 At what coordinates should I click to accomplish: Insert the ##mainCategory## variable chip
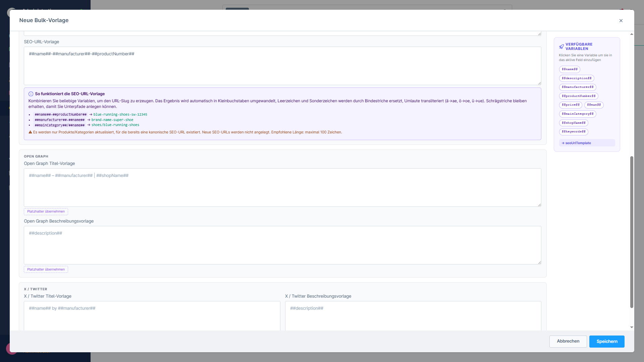point(578,114)
